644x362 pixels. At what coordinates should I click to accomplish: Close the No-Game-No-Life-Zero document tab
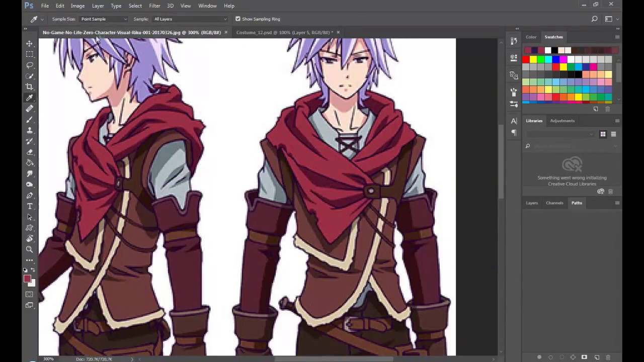click(225, 33)
